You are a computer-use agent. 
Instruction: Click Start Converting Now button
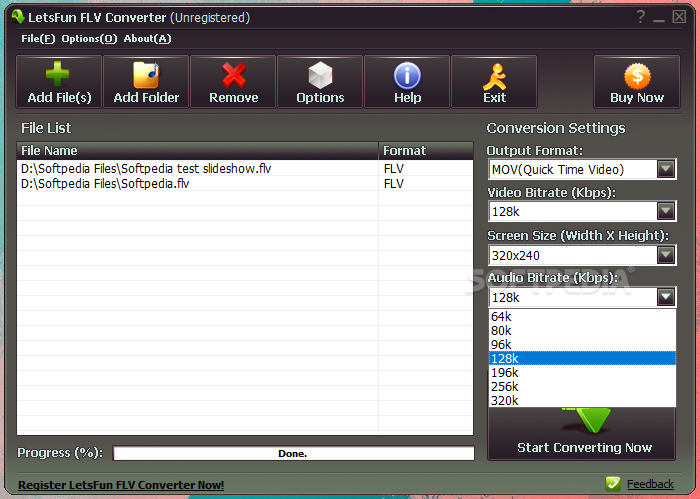[x=582, y=433]
